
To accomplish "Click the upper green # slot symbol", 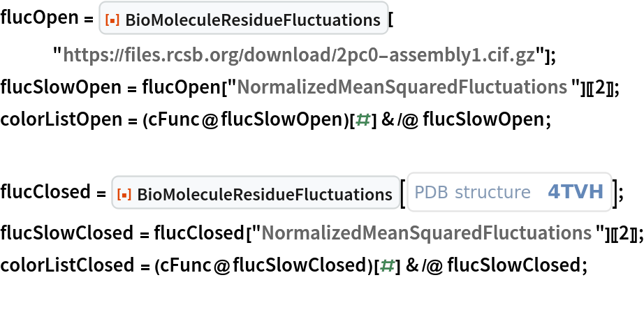I will click(x=363, y=120).
